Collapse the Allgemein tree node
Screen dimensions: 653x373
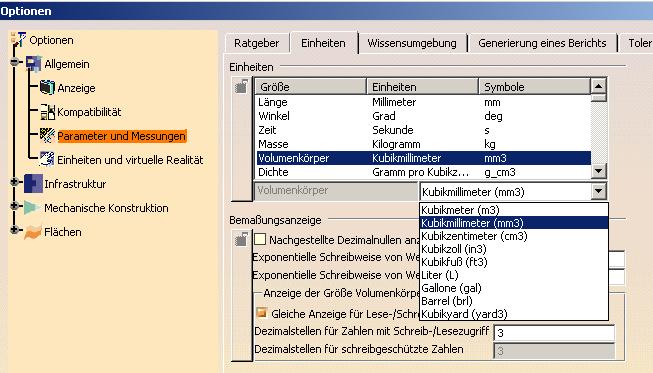click(15, 62)
